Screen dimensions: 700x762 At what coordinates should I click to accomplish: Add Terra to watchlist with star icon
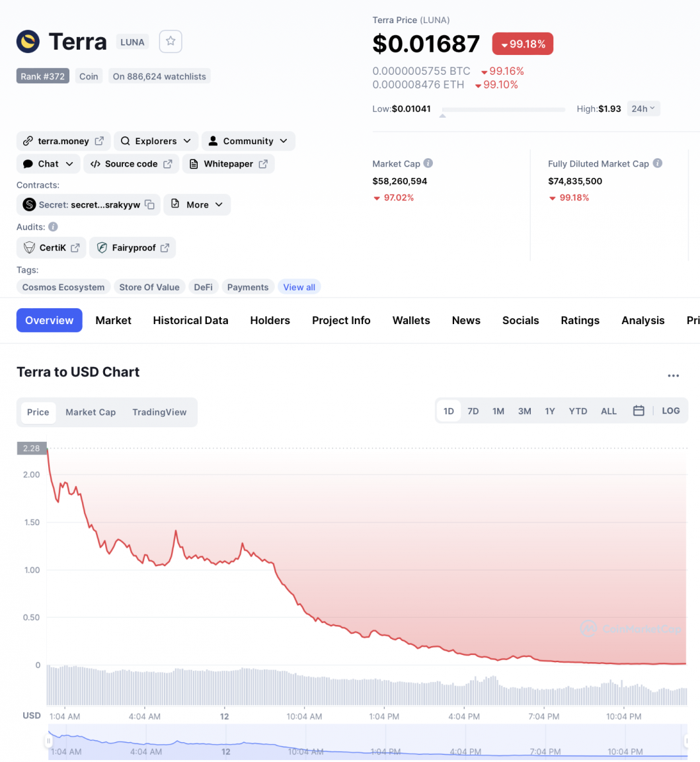171,41
